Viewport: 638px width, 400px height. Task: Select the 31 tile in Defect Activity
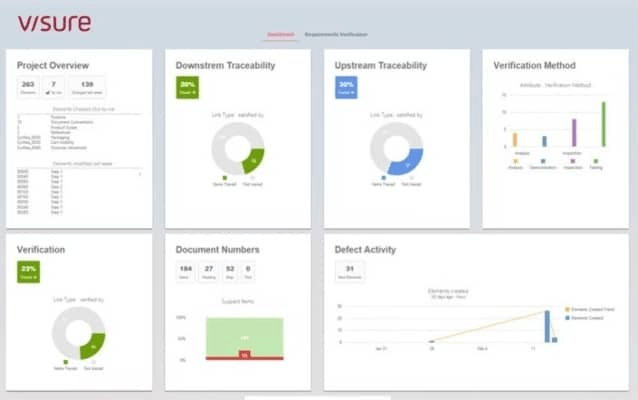click(x=350, y=271)
